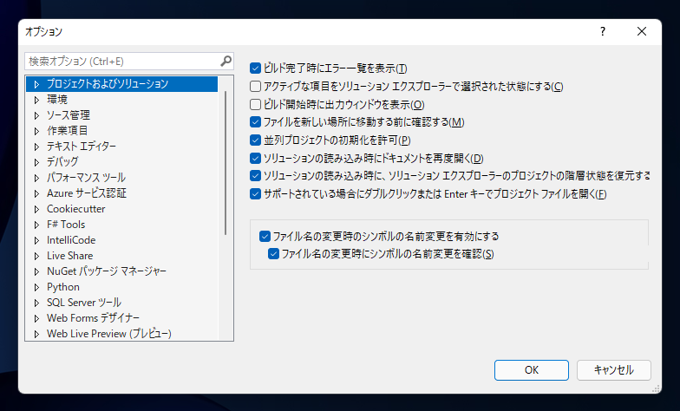680x411 pixels.
Task: Click the OK button
Action: point(531,370)
